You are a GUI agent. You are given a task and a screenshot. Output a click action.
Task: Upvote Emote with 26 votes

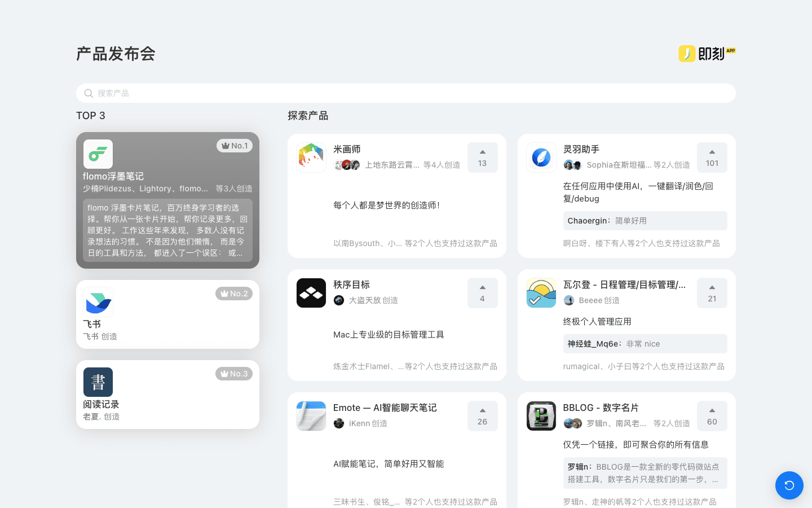(x=483, y=416)
